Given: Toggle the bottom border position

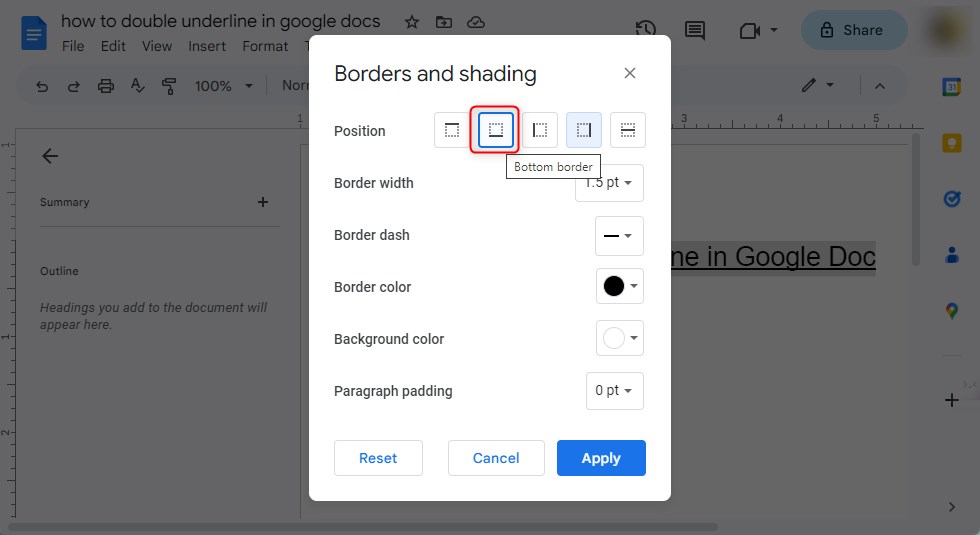Looking at the screenshot, I should click(496, 130).
